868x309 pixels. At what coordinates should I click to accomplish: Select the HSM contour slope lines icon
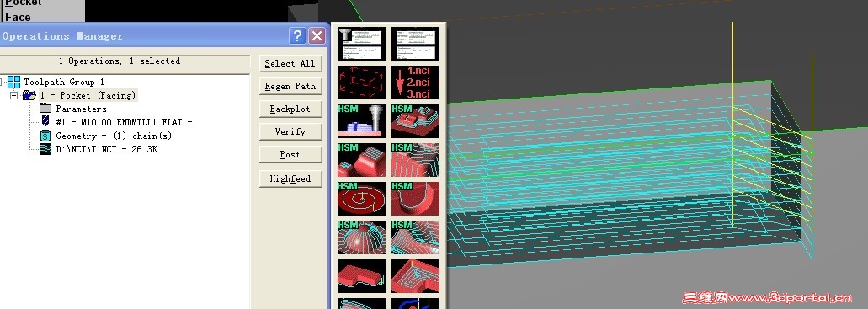(415, 237)
